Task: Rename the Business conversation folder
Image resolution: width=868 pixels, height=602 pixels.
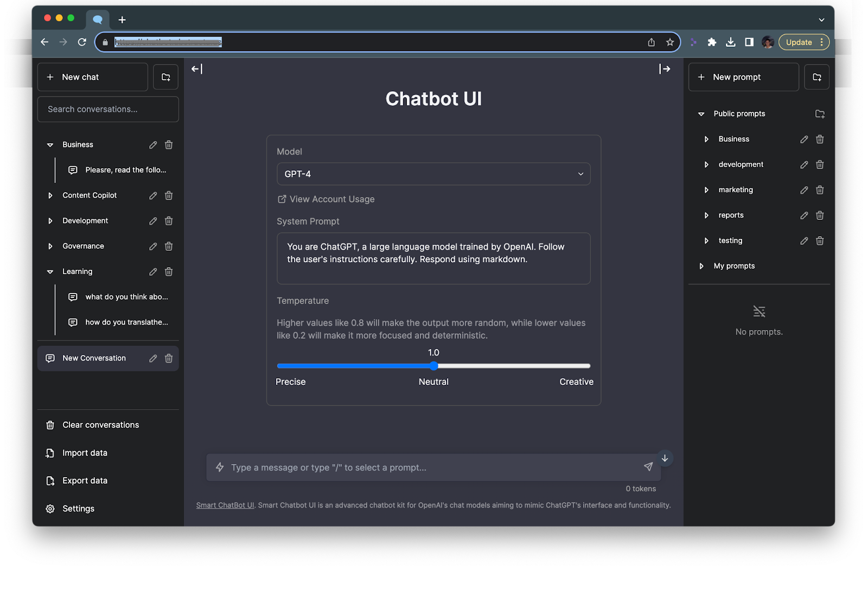Action: pos(153,145)
